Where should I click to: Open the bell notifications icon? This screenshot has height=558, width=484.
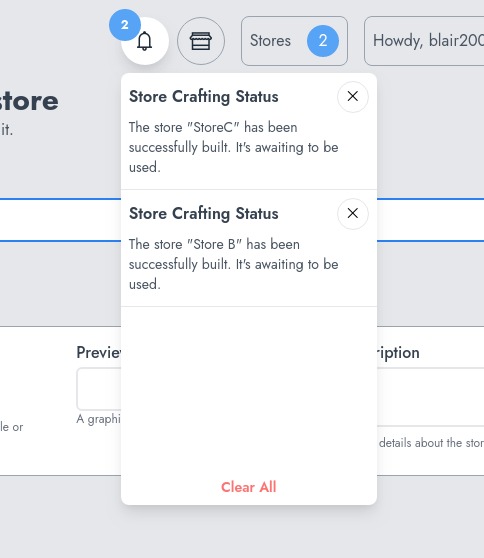tap(144, 41)
